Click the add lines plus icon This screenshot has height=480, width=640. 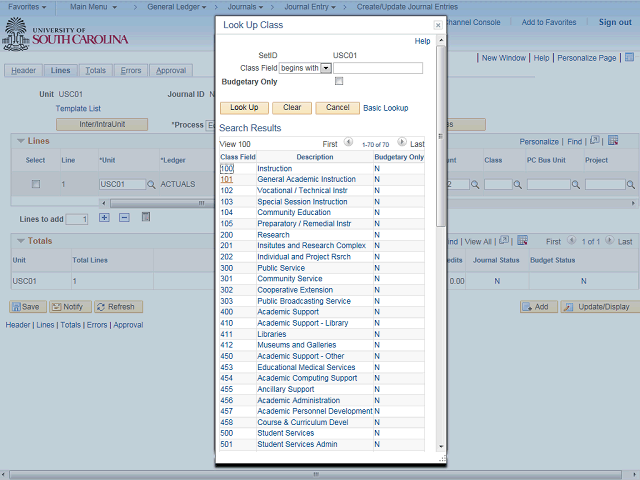[104, 218]
